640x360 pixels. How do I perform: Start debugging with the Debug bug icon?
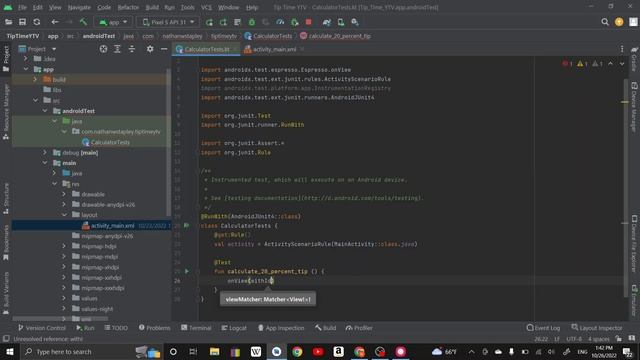coord(252,22)
